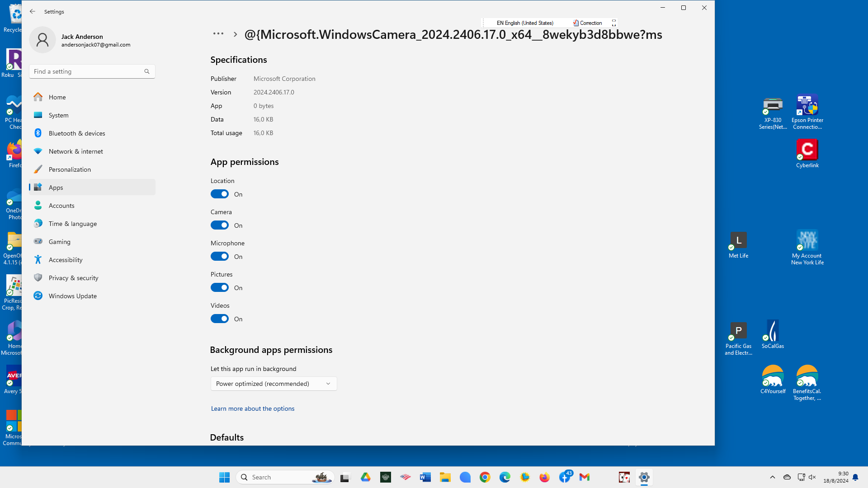This screenshot has height=488, width=868.
Task: Select the C4Yourself desktop icon
Action: (773, 380)
